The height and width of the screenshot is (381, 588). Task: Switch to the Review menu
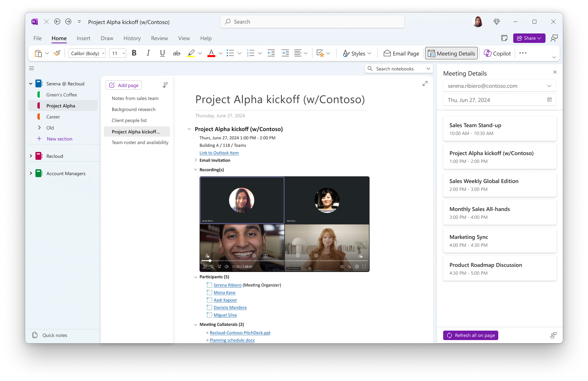[159, 38]
